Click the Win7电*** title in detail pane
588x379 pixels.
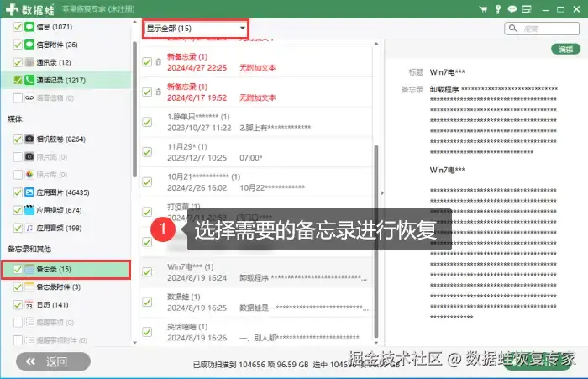[x=447, y=72]
